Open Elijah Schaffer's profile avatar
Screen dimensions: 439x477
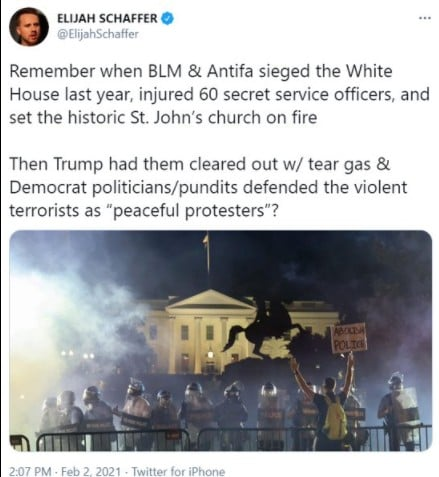(29, 27)
